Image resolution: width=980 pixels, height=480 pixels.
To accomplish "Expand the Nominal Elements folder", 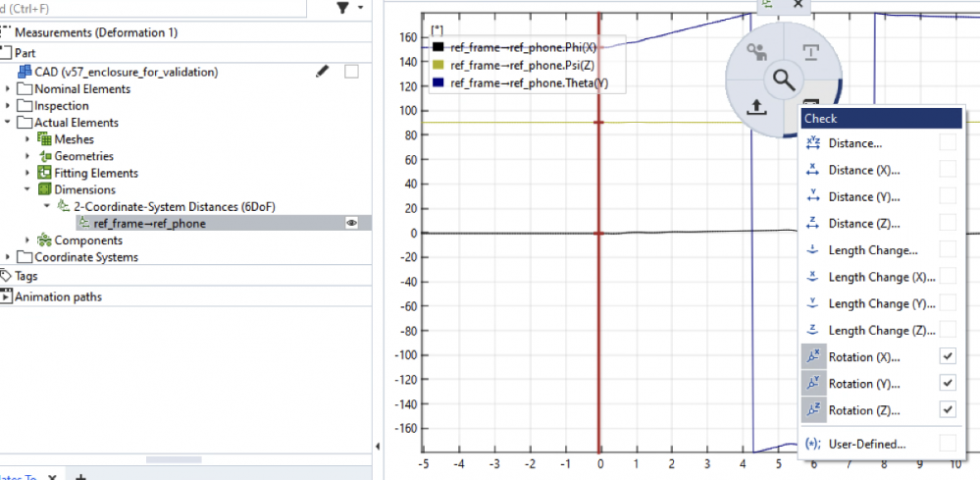I will click(9, 89).
